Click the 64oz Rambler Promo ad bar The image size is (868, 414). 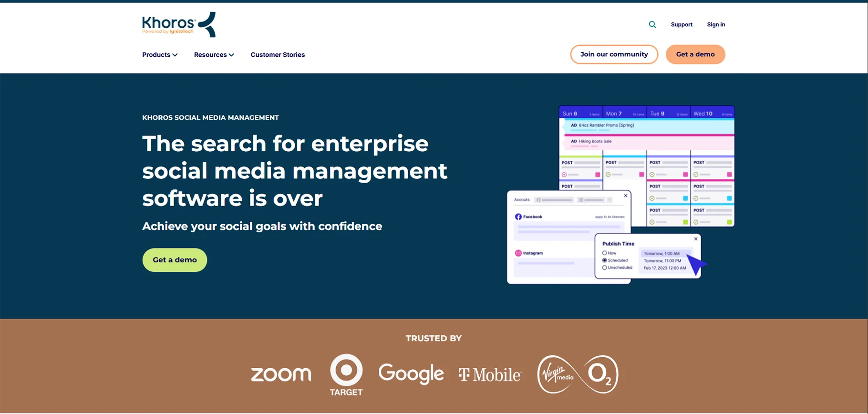point(649,126)
